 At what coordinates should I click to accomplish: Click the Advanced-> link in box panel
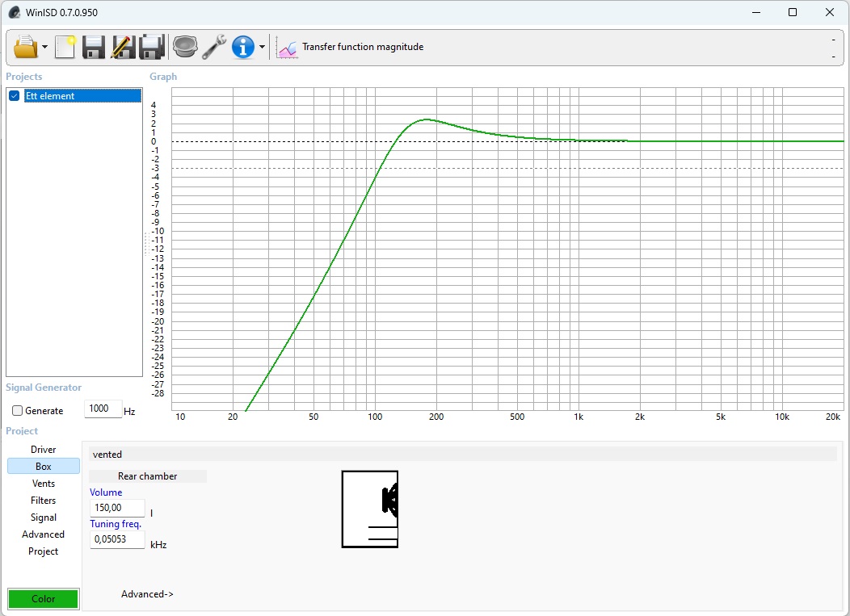147,594
